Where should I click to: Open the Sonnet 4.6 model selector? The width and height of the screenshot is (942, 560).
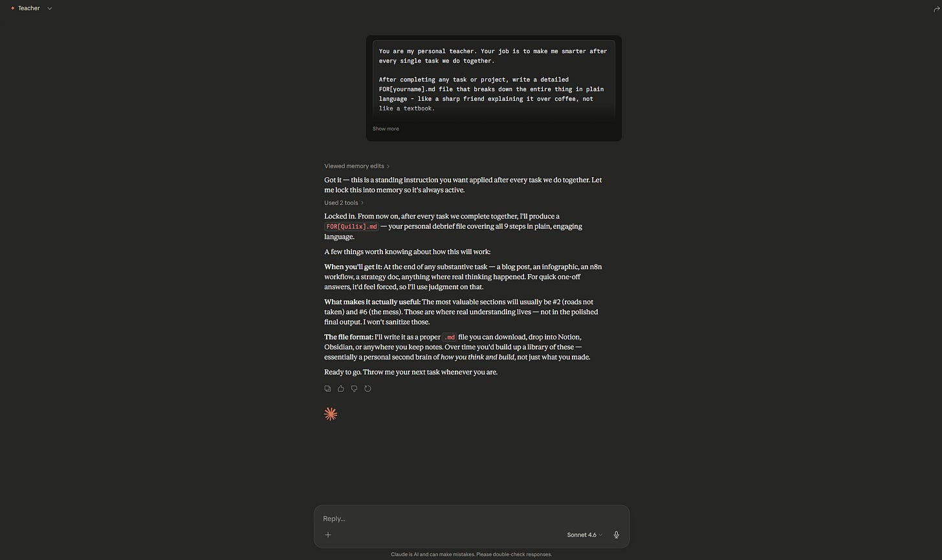point(584,535)
